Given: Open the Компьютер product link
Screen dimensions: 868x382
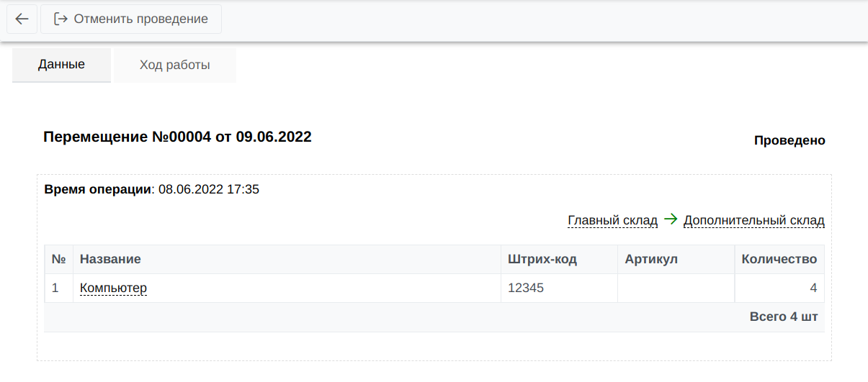Looking at the screenshot, I should point(113,288).
